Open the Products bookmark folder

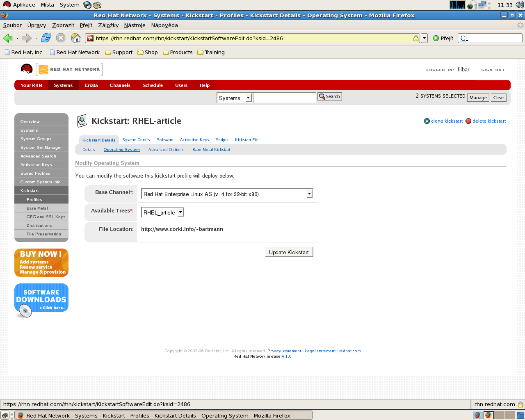pyautogui.click(x=178, y=52)
